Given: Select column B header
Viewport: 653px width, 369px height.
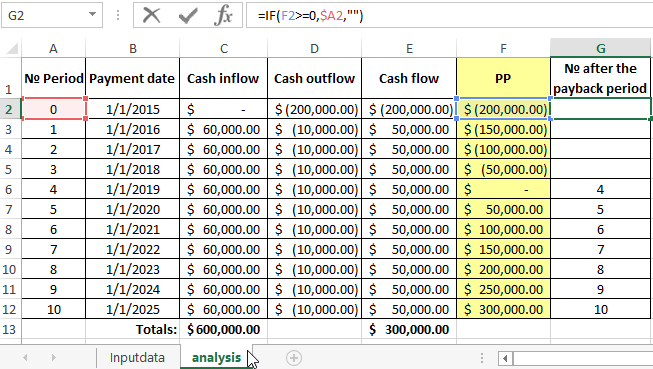Looking at the screenshot, I should click(132, 49).
